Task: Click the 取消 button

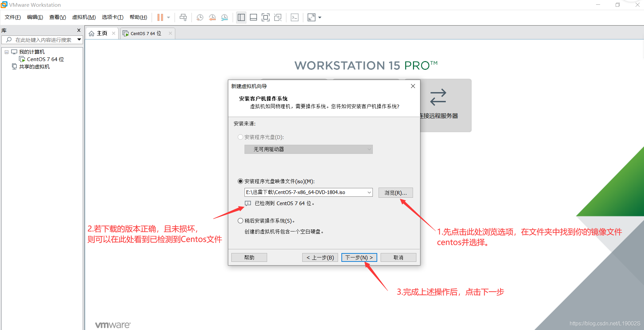Action: (398, 257)
